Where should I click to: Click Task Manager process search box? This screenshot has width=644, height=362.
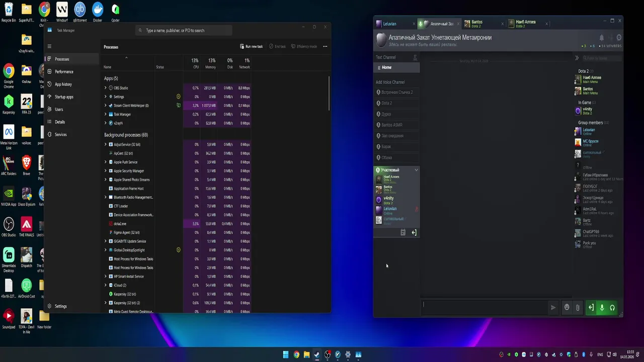pyautogui.click(x=184, y=30)
